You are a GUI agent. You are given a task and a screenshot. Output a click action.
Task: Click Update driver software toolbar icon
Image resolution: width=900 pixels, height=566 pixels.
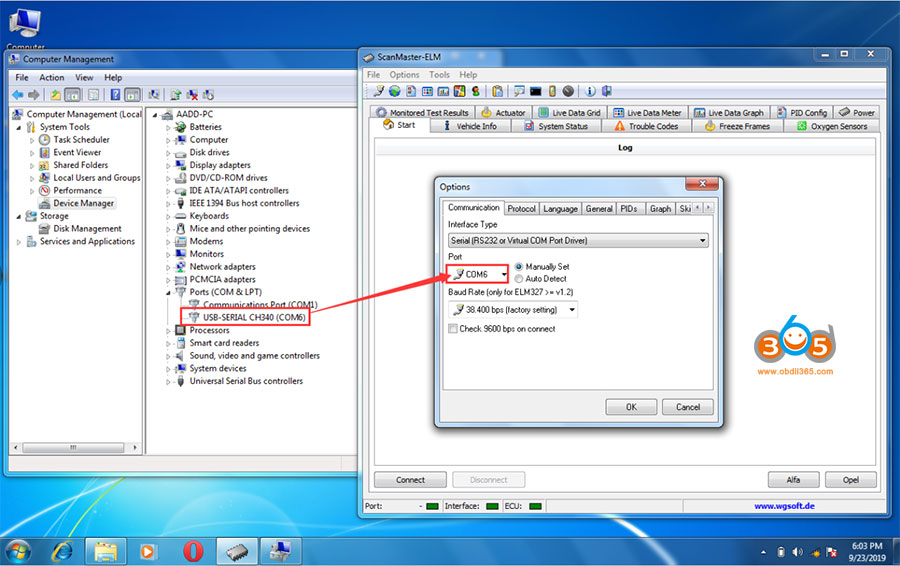pyautogui.click(x=176, y=95)
